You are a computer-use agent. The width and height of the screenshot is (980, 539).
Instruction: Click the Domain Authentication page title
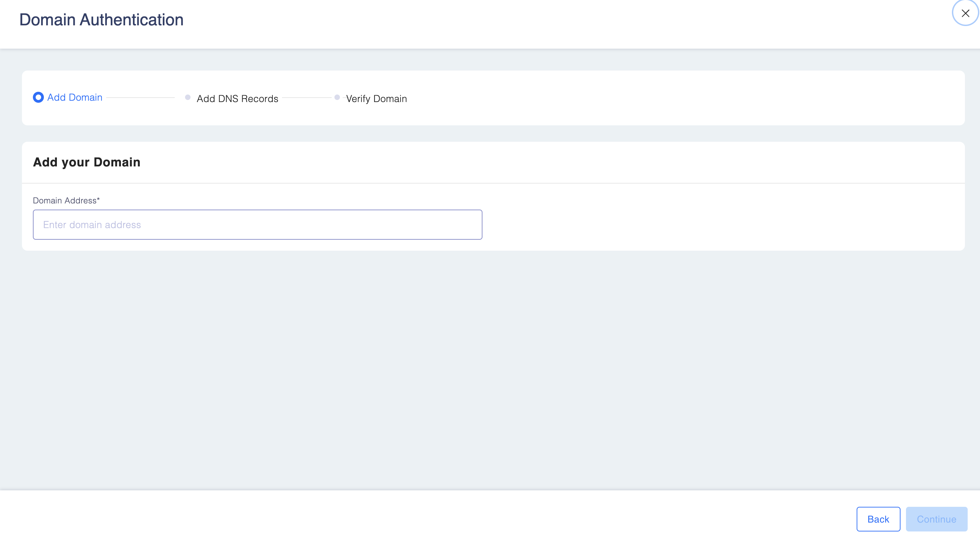[x=101, y=20]
